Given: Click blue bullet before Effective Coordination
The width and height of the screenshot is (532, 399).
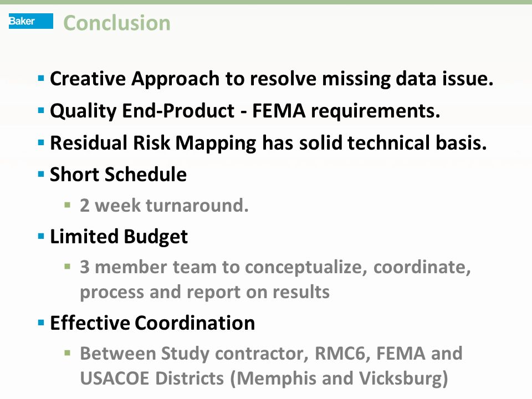Looking at the screenshot, I should pos(41,323).
